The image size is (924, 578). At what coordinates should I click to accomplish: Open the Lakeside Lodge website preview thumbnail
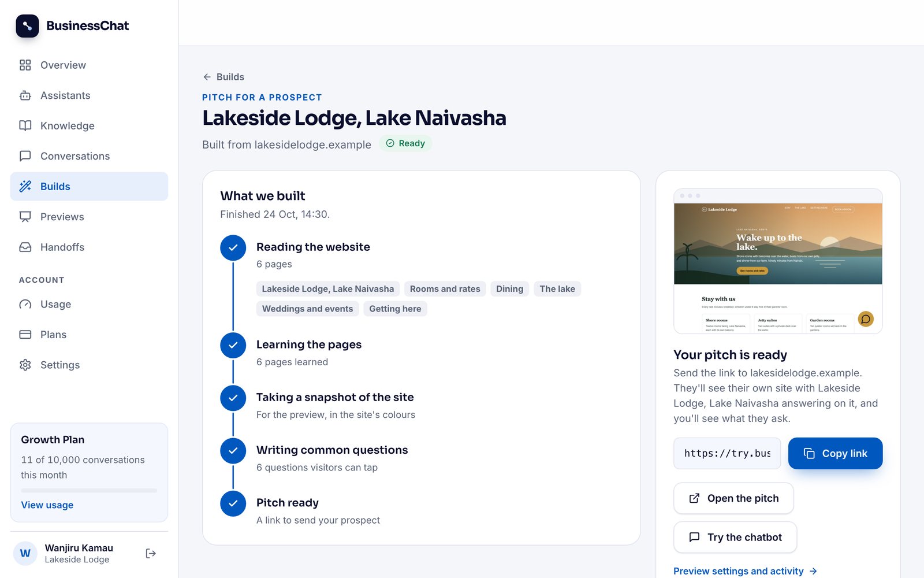pos(778,261)
